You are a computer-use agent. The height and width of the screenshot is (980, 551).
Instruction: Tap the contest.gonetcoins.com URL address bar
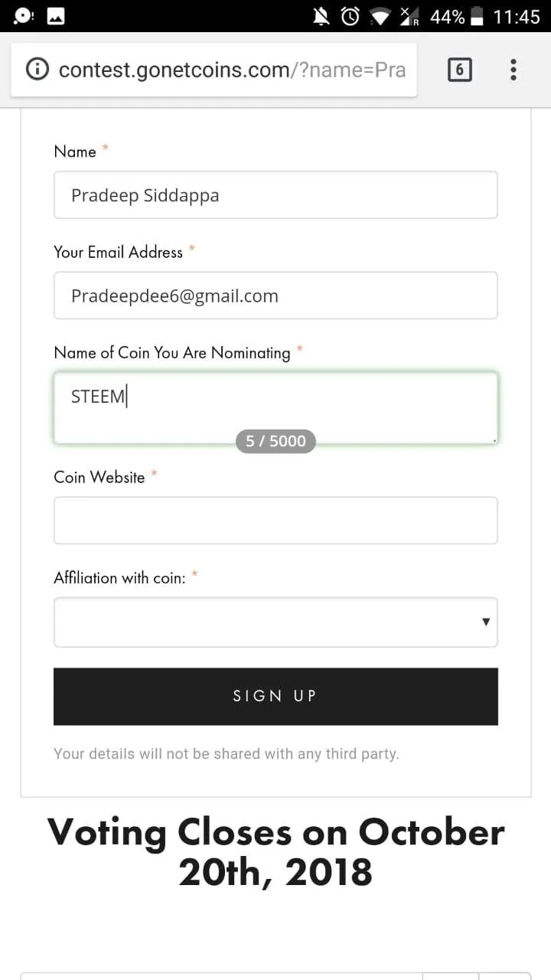[232, 70]
